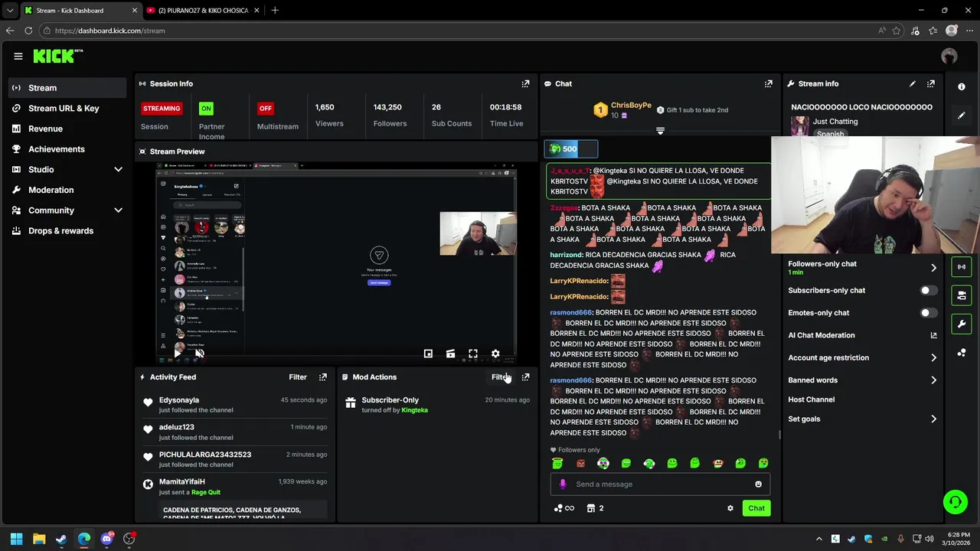Go to Stream URL & Key
The image size is (980, 551).
67,108
